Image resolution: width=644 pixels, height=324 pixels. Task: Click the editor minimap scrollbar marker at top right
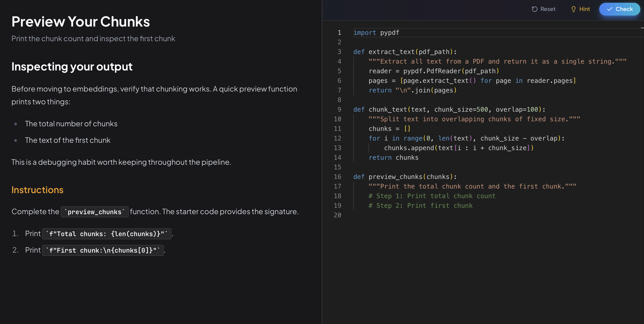[642, 28]
